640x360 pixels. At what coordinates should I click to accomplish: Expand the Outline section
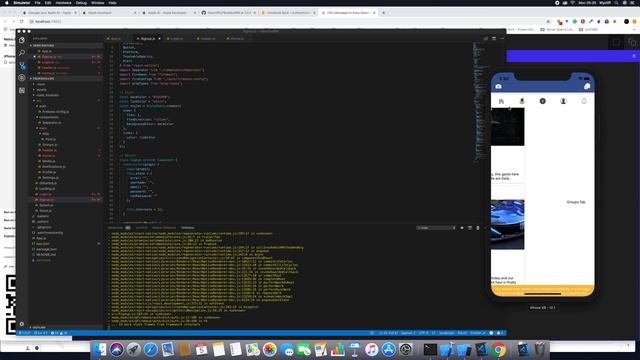(x=39, y=327)
